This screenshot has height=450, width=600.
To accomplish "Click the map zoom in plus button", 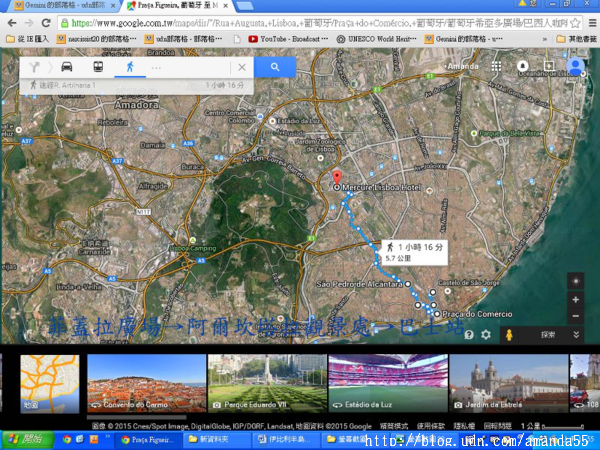I will coord(575,299).
